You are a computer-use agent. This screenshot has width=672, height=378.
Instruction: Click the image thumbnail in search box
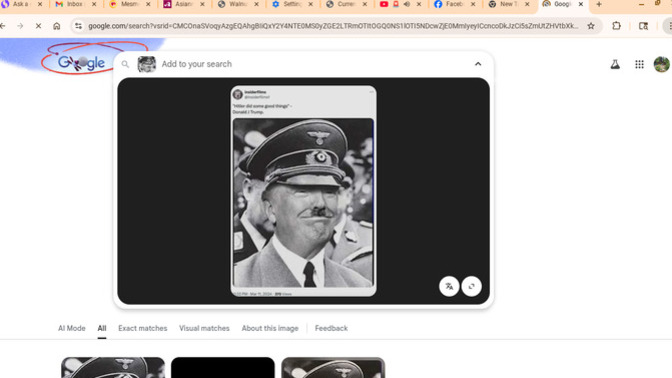pyautogui.click(x=147, y=64)
